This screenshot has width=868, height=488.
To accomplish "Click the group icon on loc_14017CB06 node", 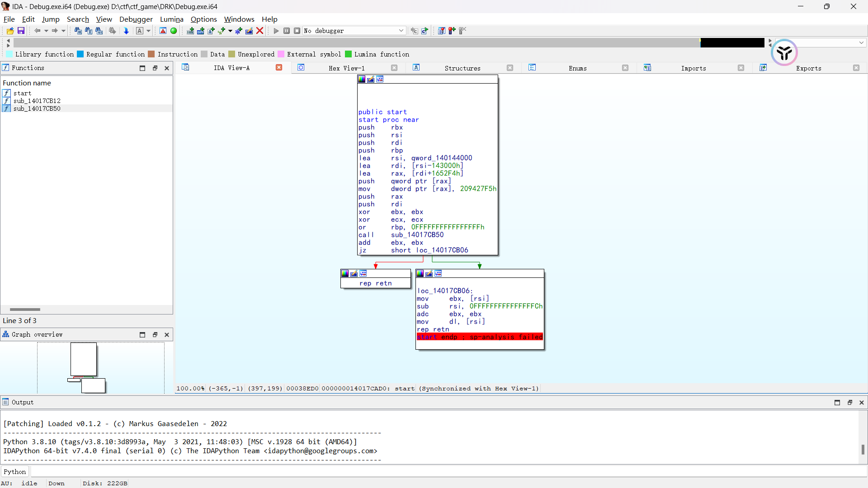I will click(438, 273).
